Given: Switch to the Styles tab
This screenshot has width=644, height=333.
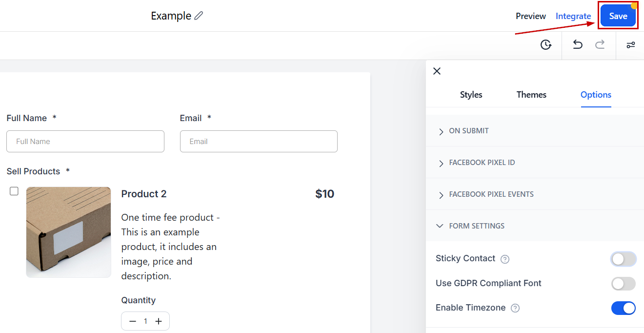Looking at the screenshot, I should click(x=471, y=95).
